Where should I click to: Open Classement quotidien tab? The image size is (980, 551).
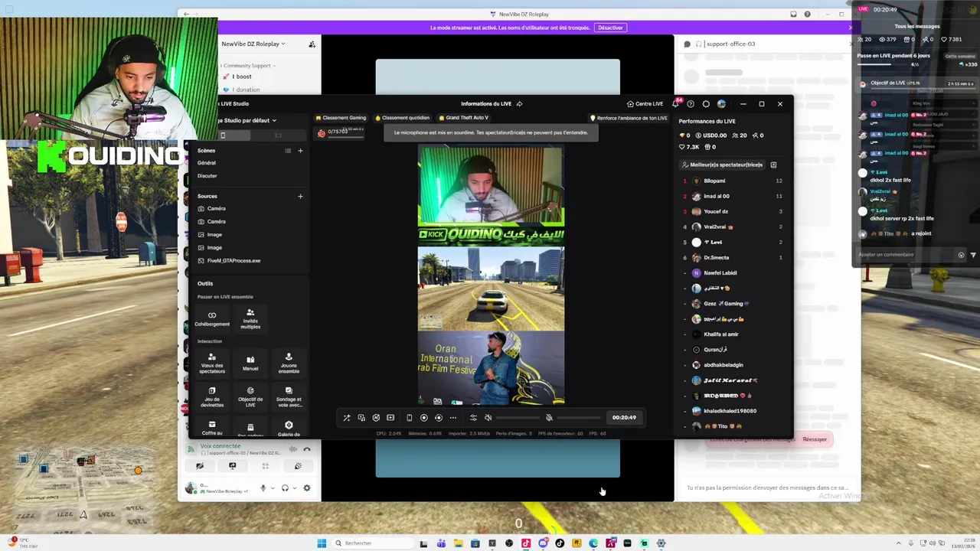click(x=403, y=118)
